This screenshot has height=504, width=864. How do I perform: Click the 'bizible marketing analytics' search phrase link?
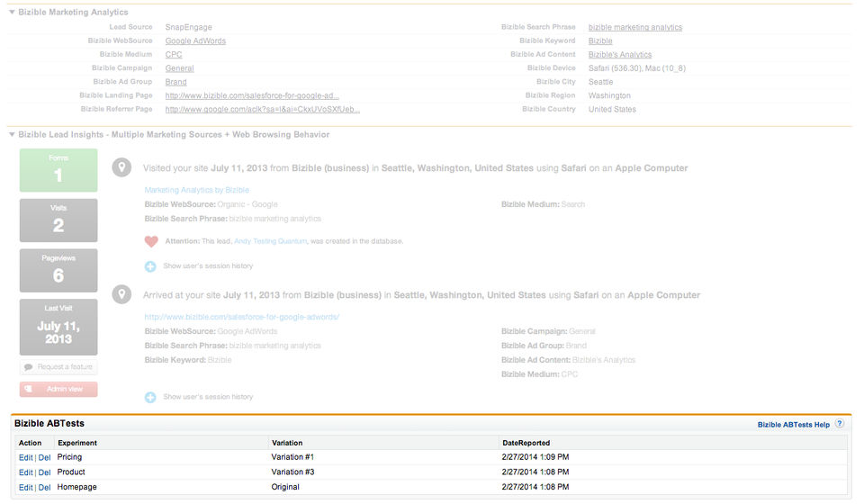click(635, 27)
